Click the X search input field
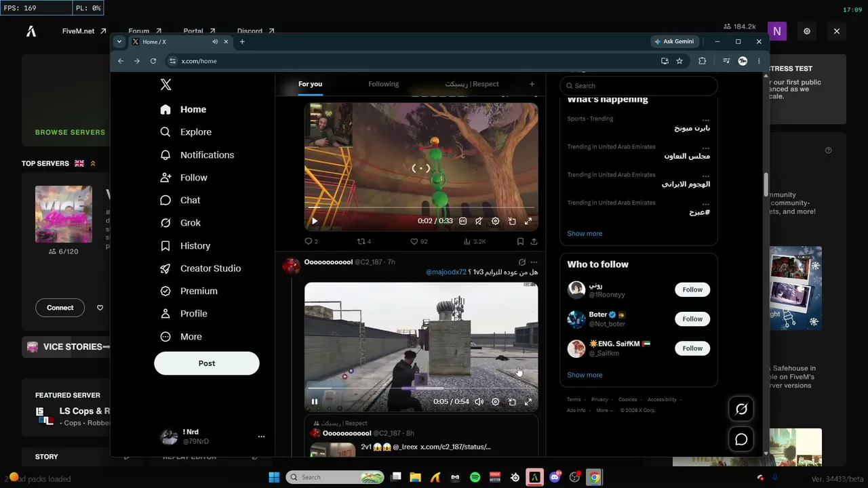This screenshot has width=868, height=488. (638, 86)
